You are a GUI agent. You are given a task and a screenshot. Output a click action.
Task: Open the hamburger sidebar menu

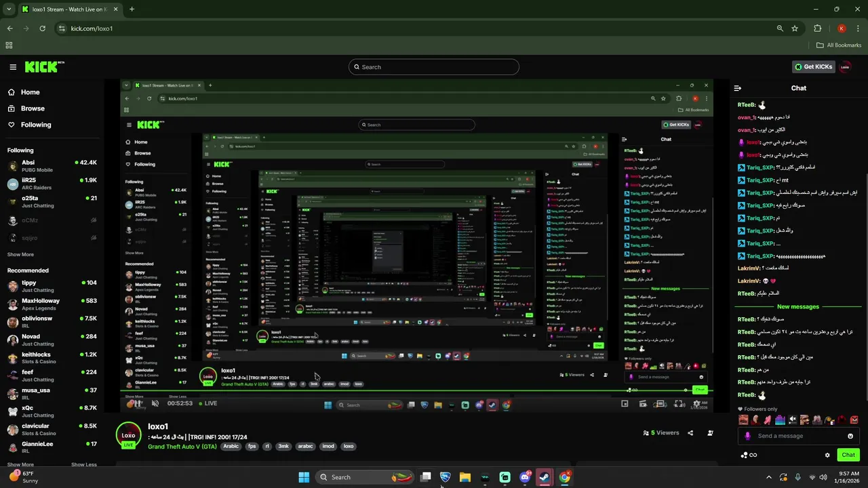tap(13, 67)
